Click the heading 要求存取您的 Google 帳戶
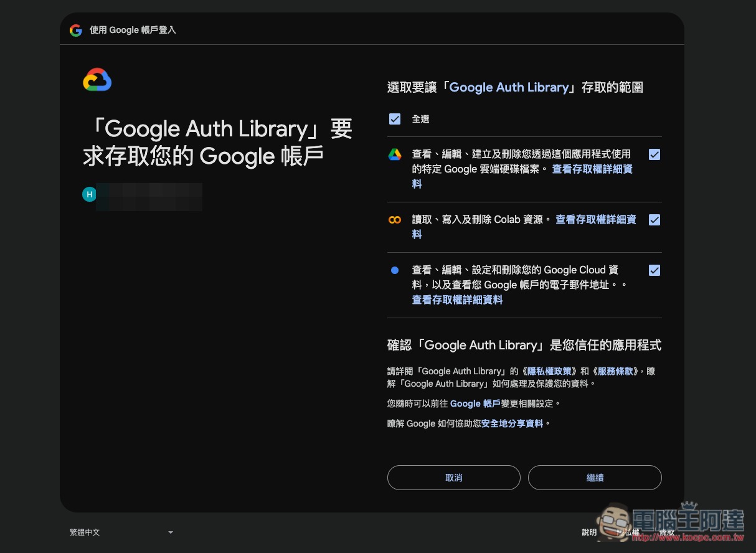The height and width of the screenshot is (553, 756). click(x=218, y=143)
